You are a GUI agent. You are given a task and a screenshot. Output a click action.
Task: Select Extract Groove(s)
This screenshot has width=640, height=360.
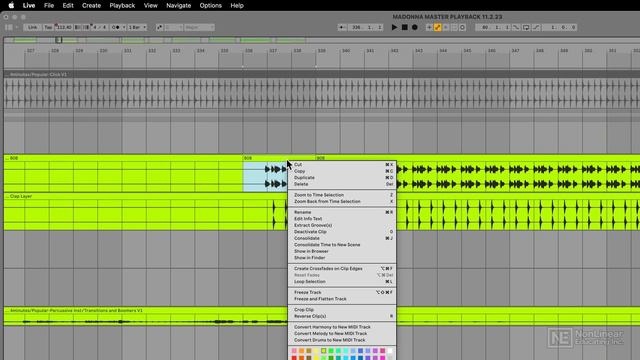click(x=342, y=225)
